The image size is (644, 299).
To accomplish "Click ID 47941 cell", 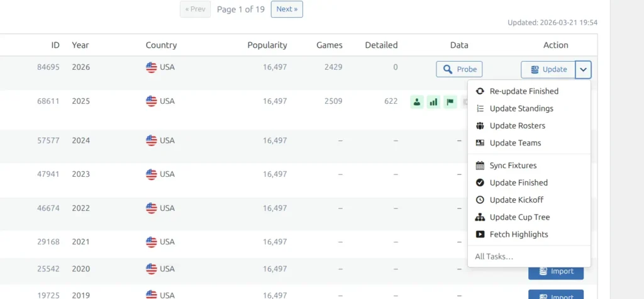I will click(x=48, y=174).
